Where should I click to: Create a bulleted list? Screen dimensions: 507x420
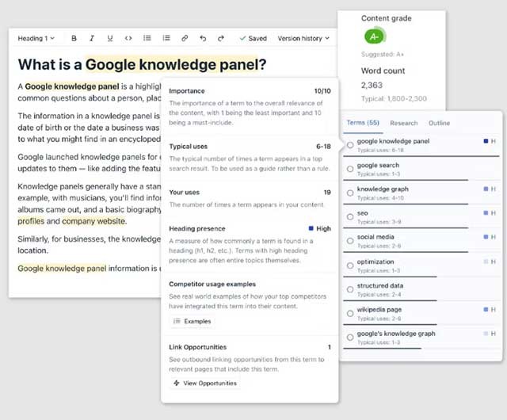click(147, 38)
